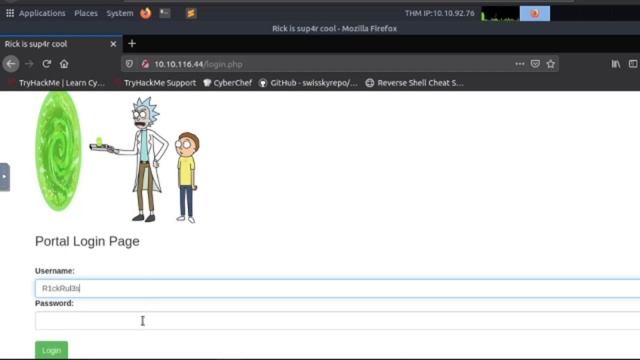Go back to the previous page
Viewport: 640px width, 360px height.
click(11, 64)
